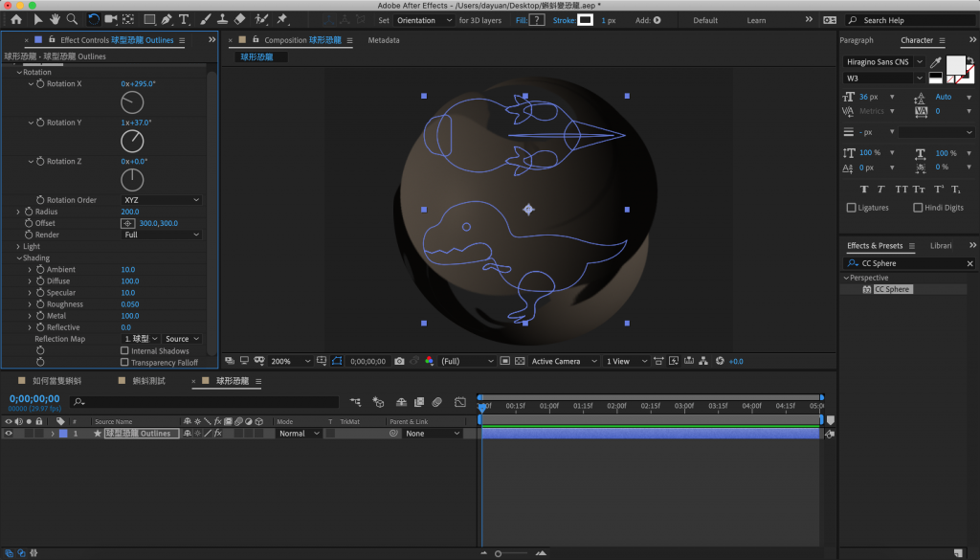980x560 pixels.
Task: Select the Zoom magnifier tool
Action: (72, 19)
